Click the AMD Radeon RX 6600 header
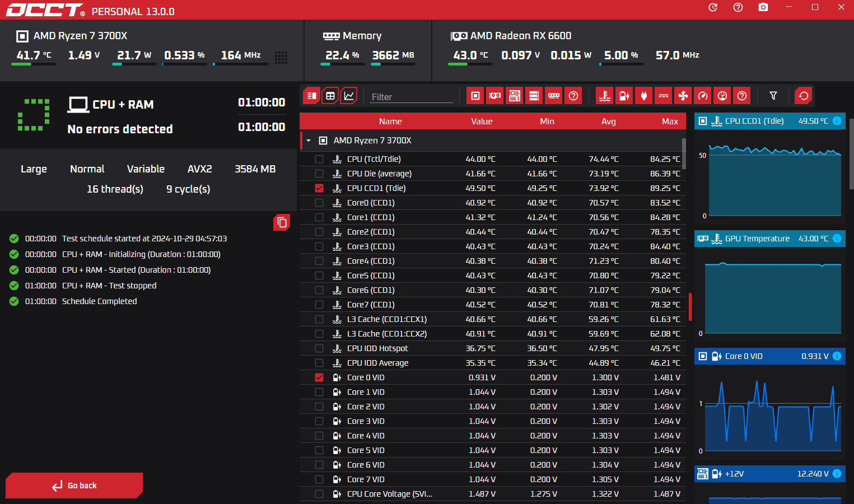The image size is (854, 504). pyautogui.click(x=521, y=36)
